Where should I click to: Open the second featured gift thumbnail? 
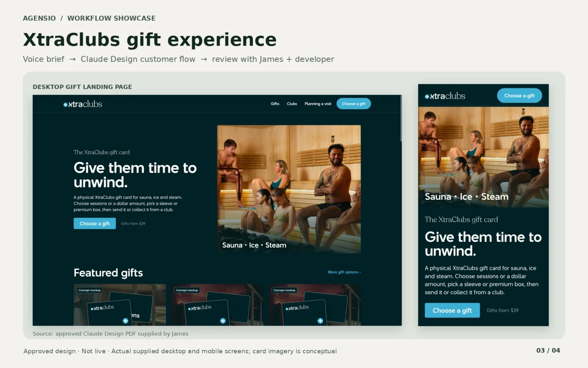click(217, 305)
